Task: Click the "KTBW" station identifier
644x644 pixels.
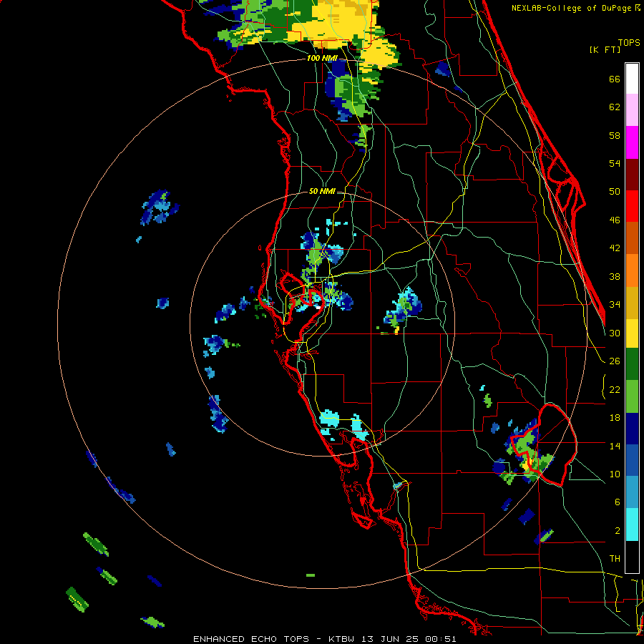Action: 341,639
